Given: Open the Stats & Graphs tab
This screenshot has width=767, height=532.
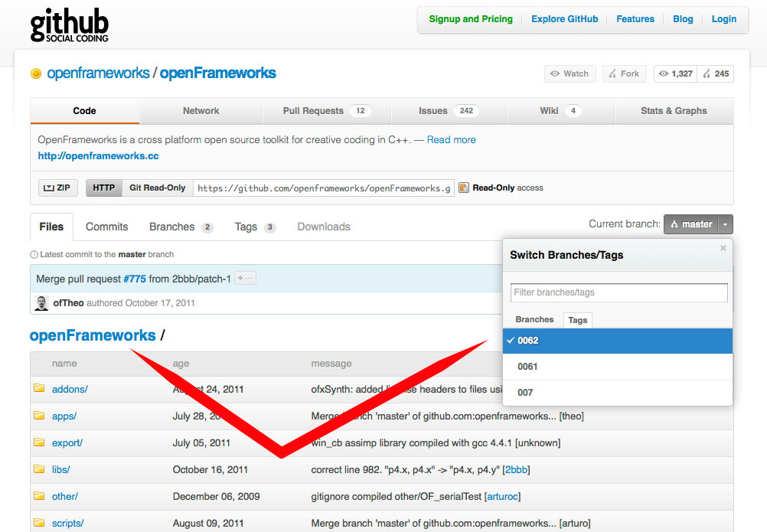Looking at the screenshot, I should pyautogui.click(x=674, y=110).
